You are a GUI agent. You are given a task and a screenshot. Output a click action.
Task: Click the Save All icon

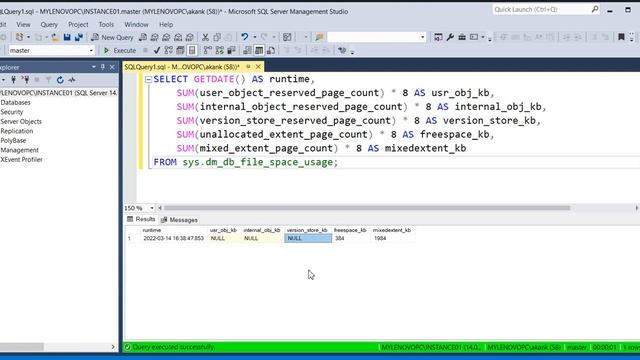click(79, 37)
